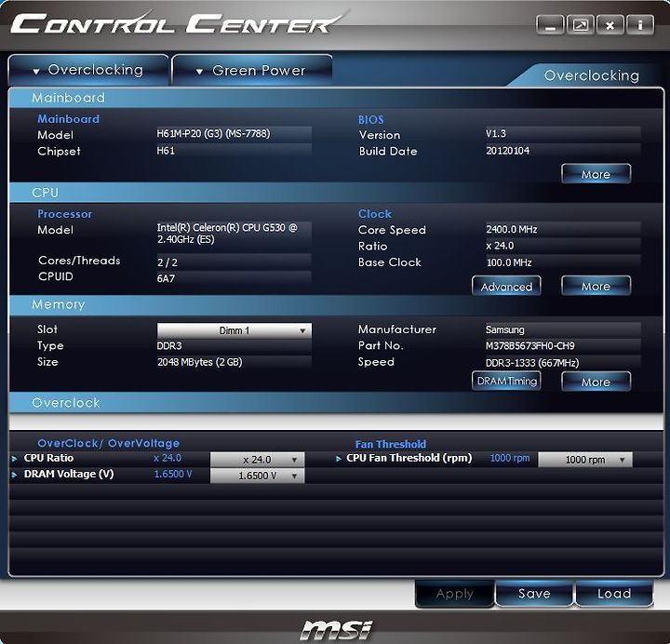
Task: Click the Apply button
Action: click(455, 594)
